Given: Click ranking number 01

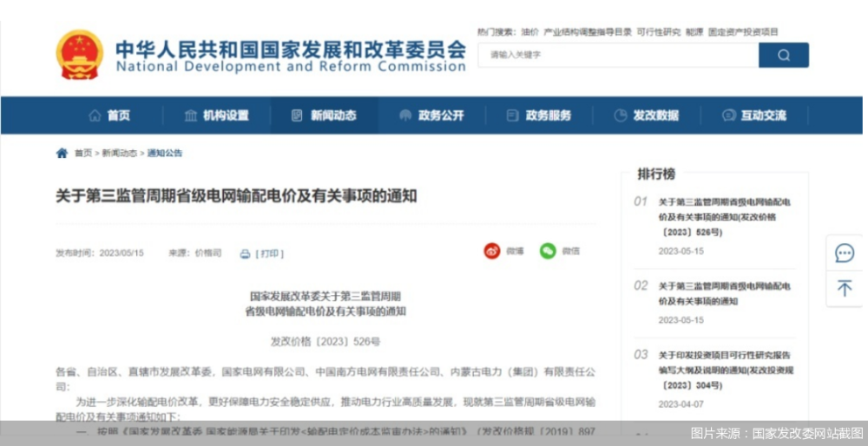Looking at the screenshot, I should tap(641, 202).
